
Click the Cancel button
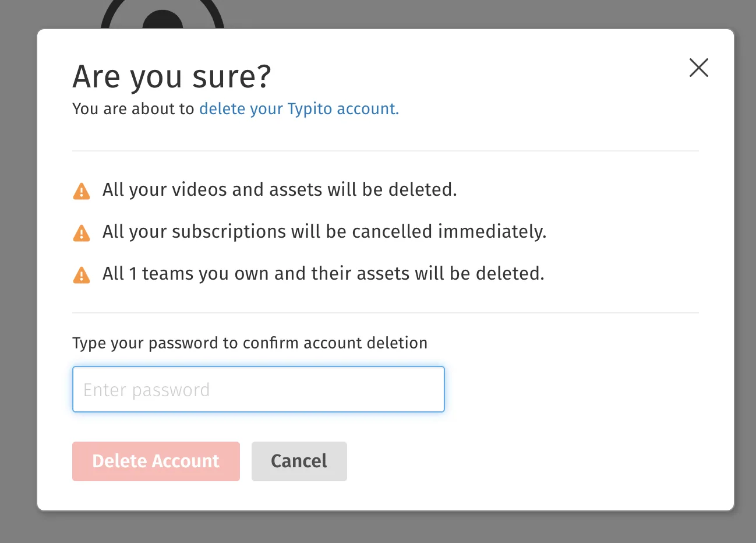[x=299, y=461]
